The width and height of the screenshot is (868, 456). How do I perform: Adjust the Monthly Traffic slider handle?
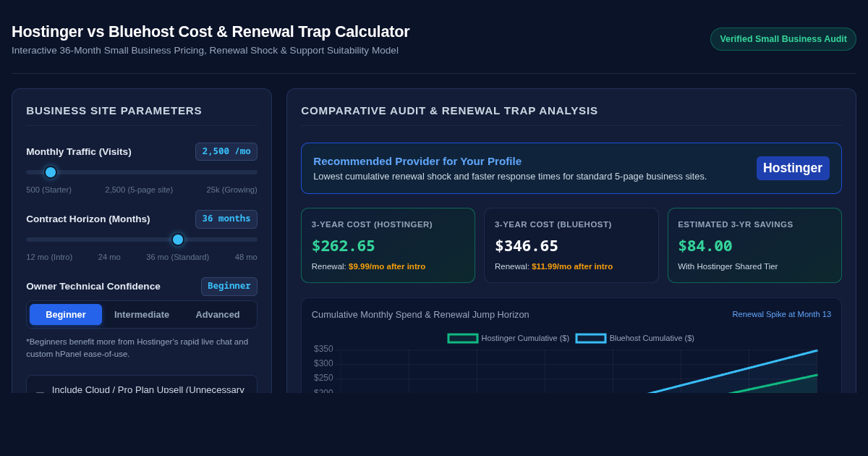point(51,172)
